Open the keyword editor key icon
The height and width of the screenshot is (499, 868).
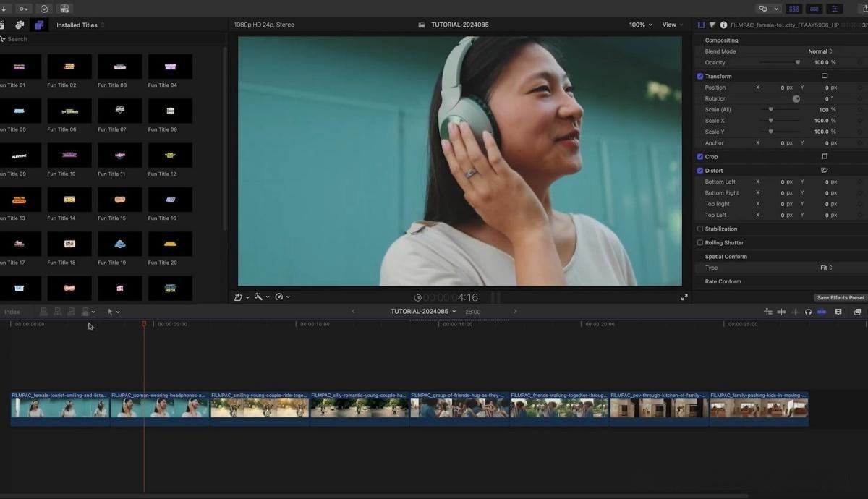(24, 9)
